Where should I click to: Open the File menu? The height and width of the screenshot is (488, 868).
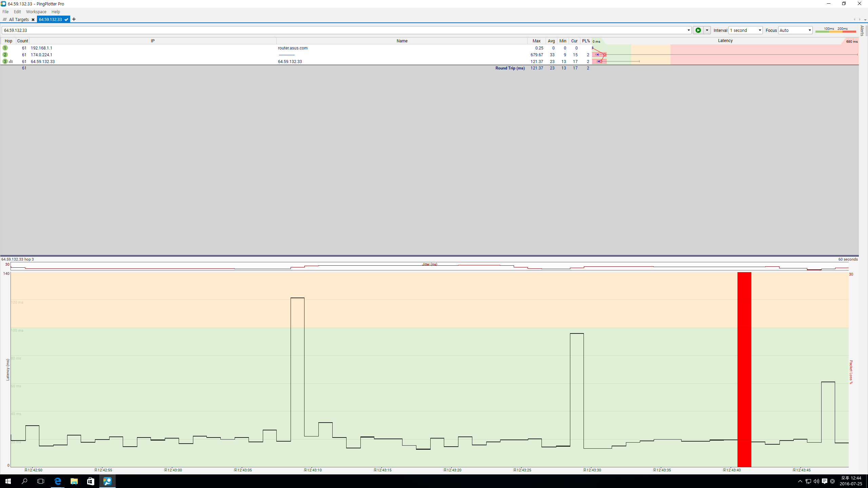[5, 12]
